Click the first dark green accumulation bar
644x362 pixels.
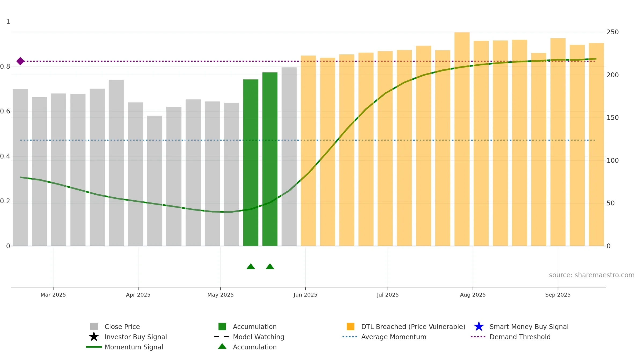(251, 162)
